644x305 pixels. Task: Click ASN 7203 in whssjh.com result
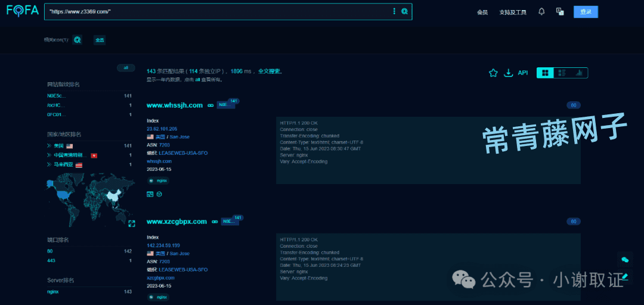click(165, 145)
